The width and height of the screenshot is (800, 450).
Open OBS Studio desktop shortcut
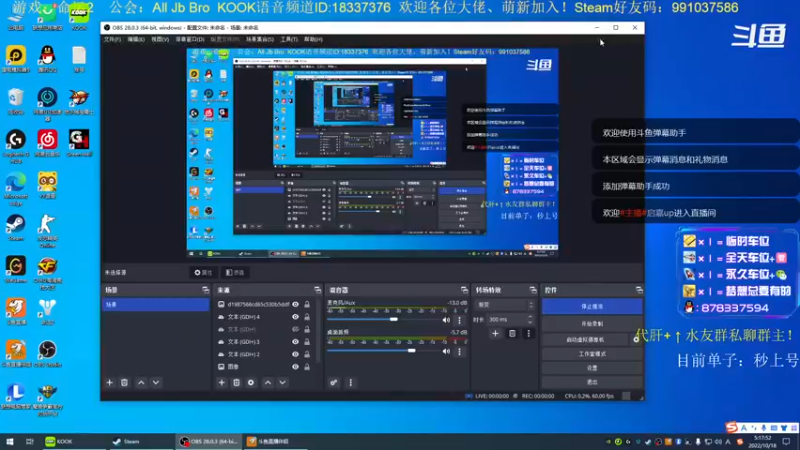[x=47, y=353]
